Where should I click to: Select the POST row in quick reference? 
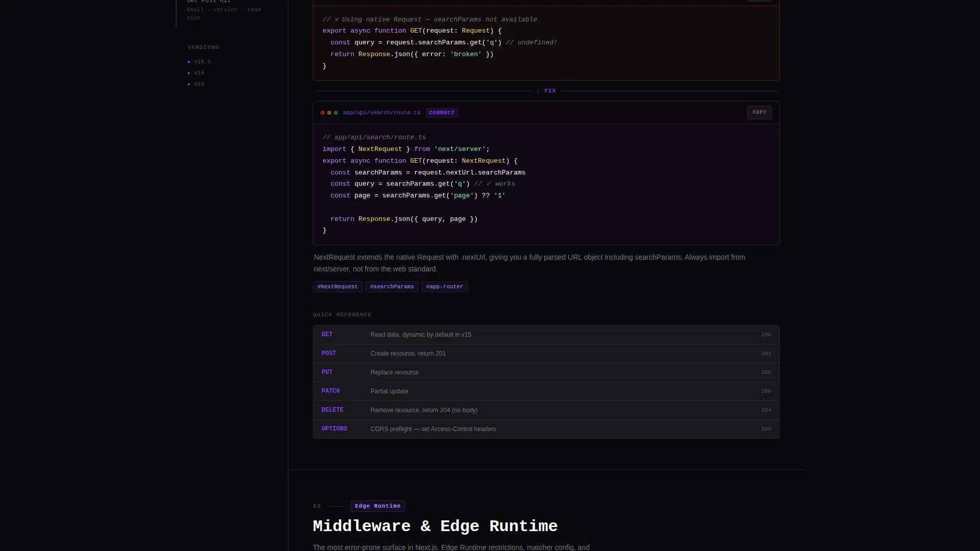tap(546, 354)
